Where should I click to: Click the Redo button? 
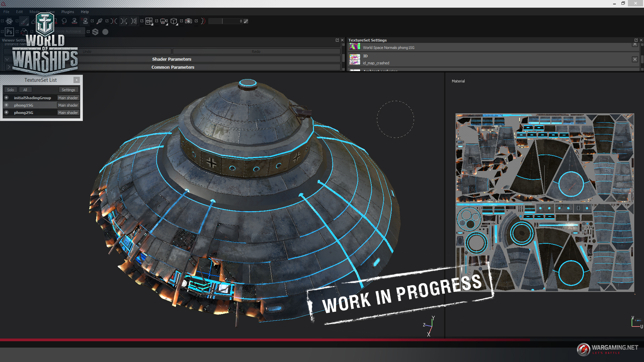tap(256, 52)
